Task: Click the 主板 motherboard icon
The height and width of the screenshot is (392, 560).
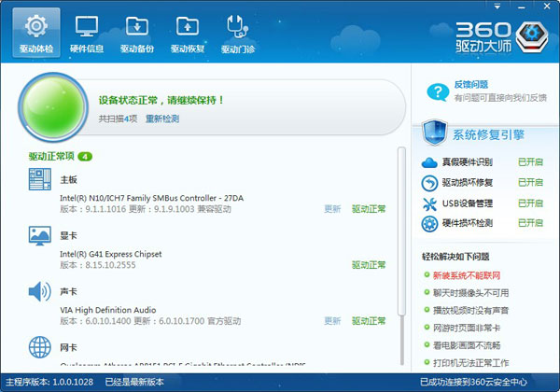Action: (39, 179)
